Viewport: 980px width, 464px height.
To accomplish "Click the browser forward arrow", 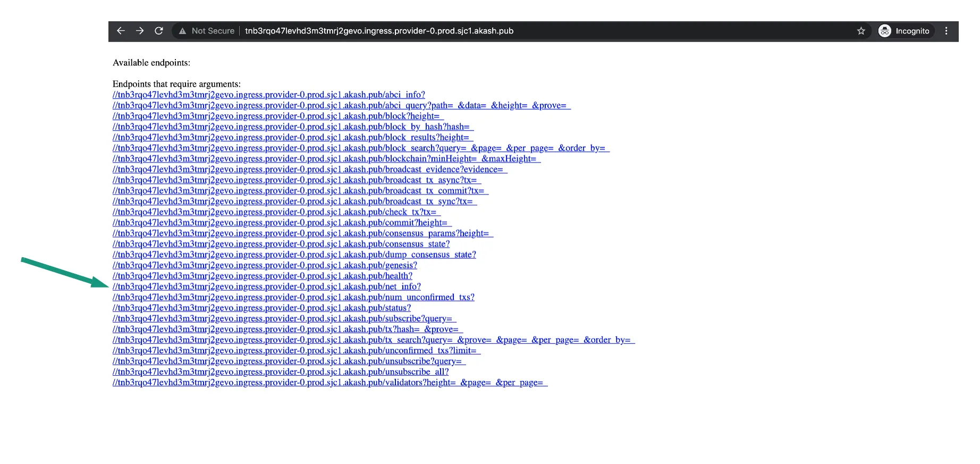I will click(x=140, y=31).
